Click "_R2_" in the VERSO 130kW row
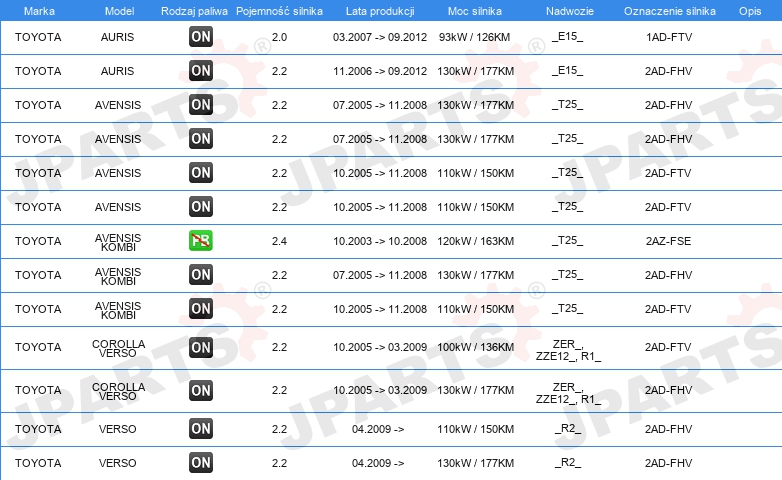 568,462
